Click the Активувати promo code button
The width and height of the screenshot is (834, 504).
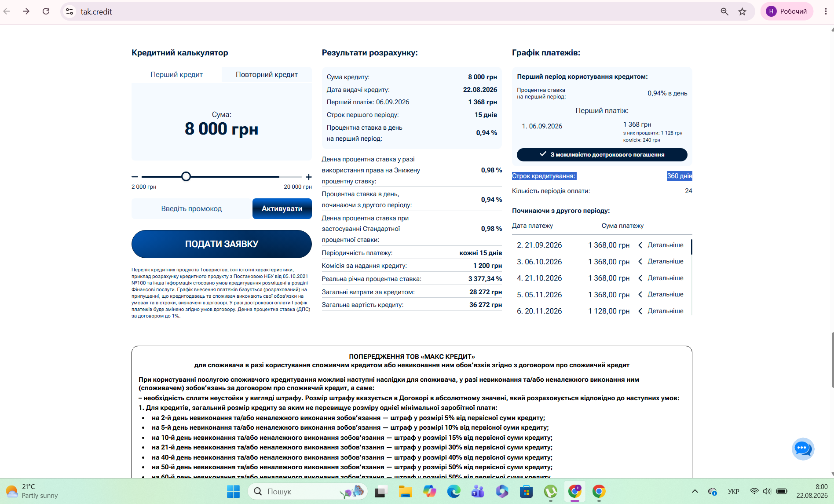(282, 208)
